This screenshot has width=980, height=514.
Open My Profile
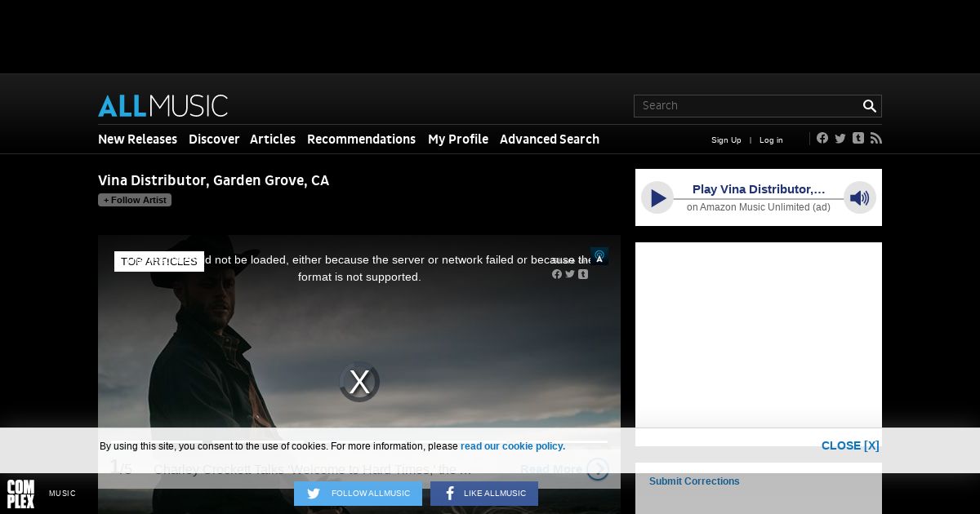pos(458,140)
